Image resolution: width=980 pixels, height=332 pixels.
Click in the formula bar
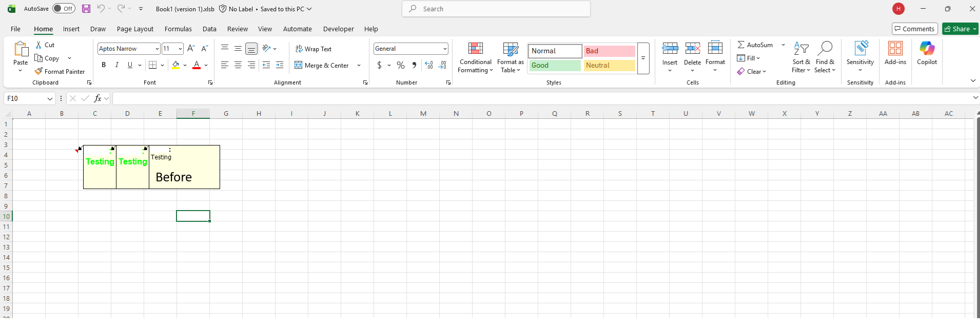(542, 98)
